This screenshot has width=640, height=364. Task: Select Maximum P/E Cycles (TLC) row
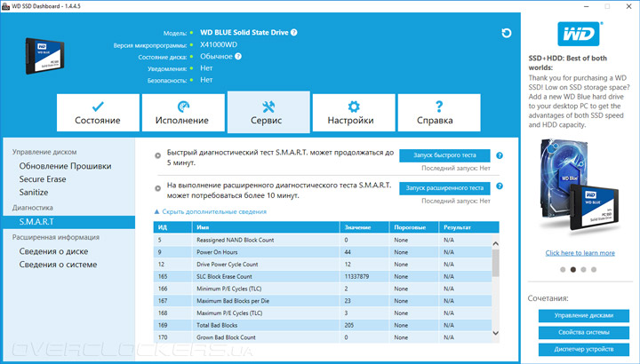(x=323, y=313)
